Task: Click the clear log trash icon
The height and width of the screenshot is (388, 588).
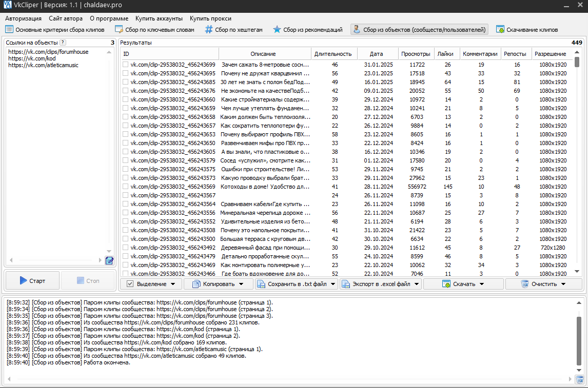Action: point(579,379)
